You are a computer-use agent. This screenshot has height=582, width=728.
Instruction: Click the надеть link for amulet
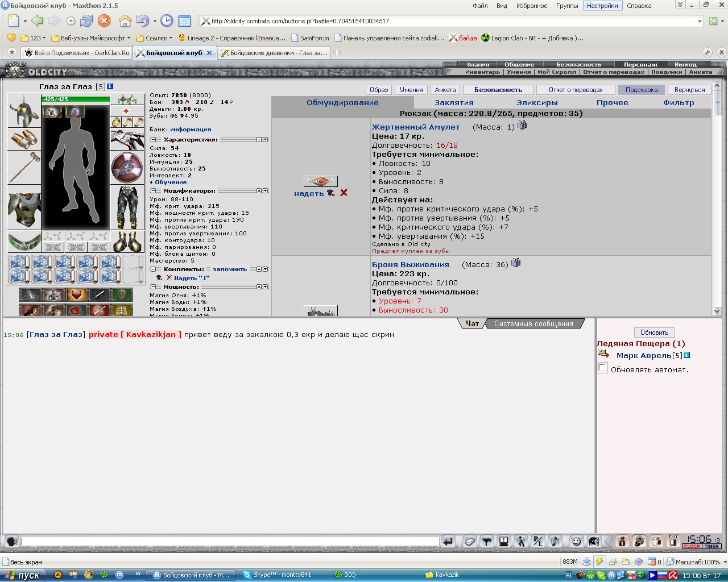(x=309, y=194)
